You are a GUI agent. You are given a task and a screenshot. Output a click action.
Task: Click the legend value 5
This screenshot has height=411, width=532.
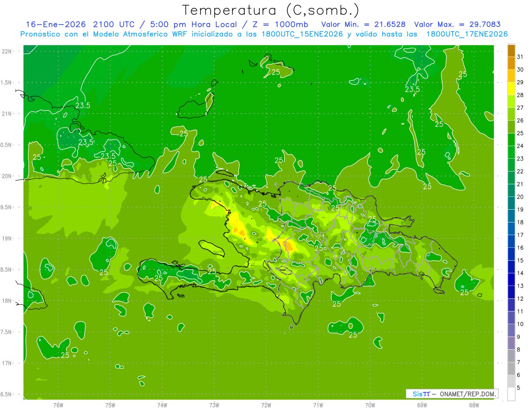point(519,388)
